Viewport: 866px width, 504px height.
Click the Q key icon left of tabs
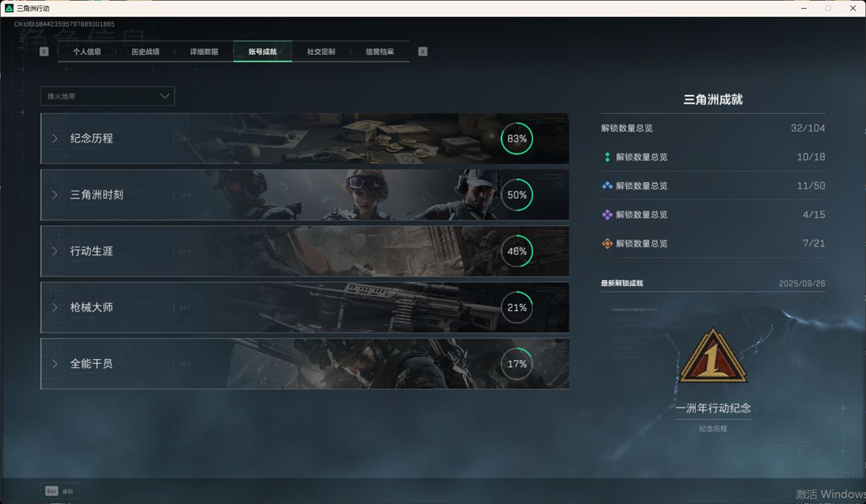(44, 52)
